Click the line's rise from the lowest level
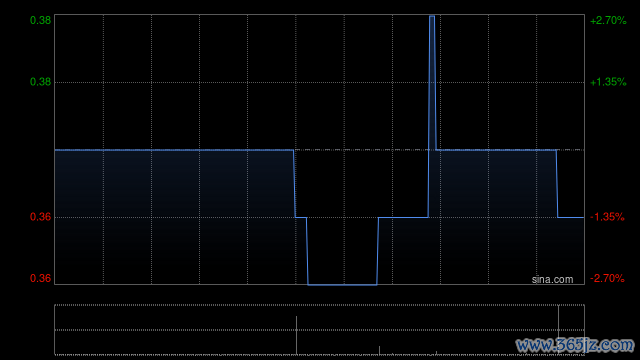The image size is (640, 360). (378, 251)
